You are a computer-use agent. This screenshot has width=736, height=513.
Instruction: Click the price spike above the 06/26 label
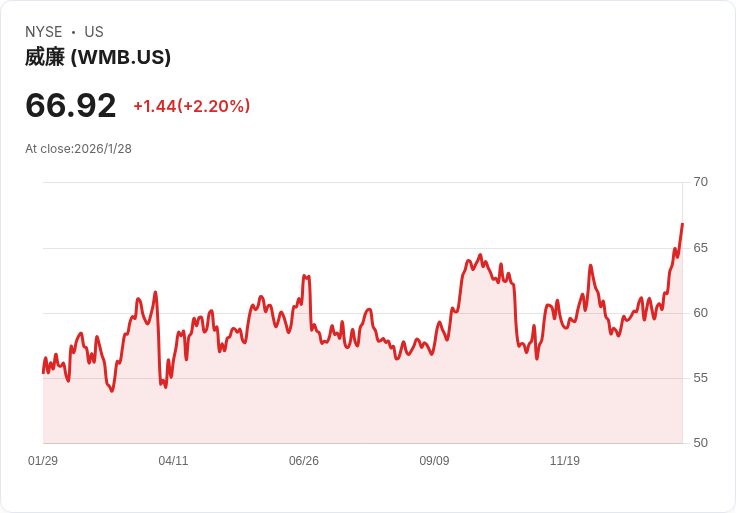[x=306, y=277]
